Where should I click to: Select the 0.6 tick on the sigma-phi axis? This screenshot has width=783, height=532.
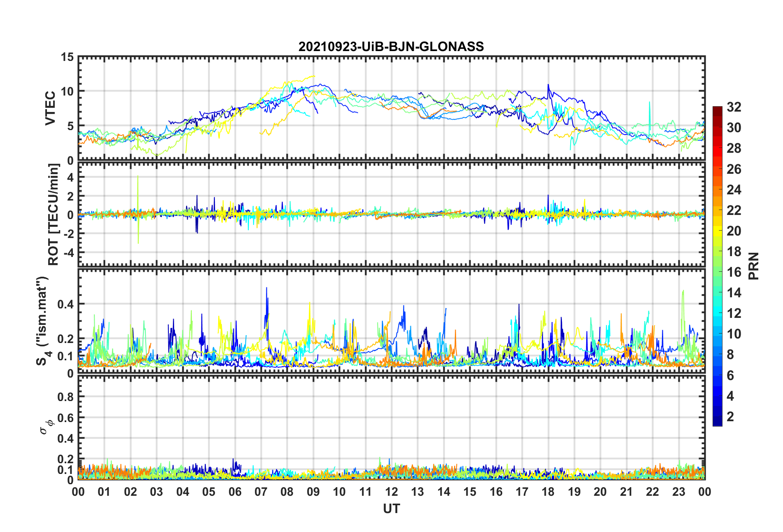(x=65, y=418)
